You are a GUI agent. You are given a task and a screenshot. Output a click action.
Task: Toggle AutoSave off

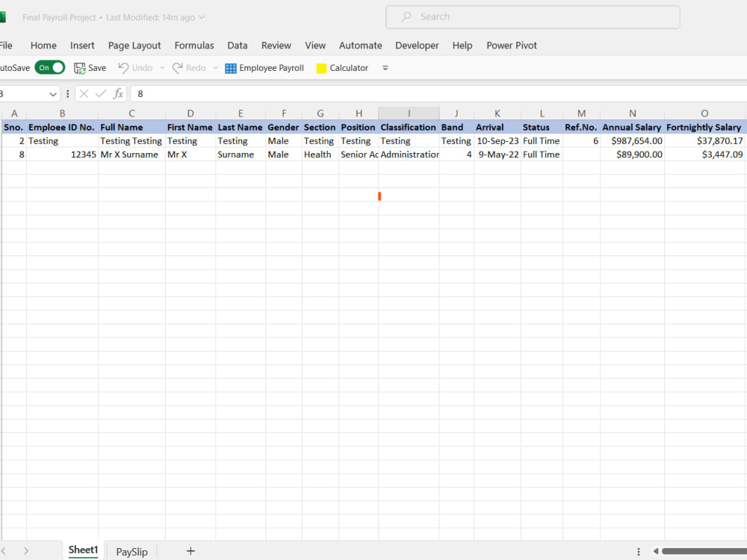tap(49, 67)
